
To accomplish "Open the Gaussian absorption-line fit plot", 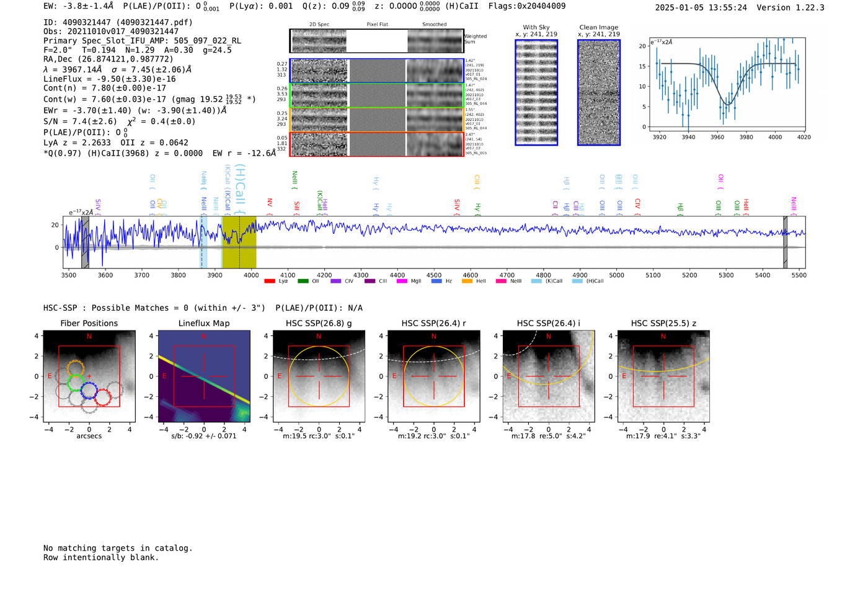I will [x=727, y=85].
